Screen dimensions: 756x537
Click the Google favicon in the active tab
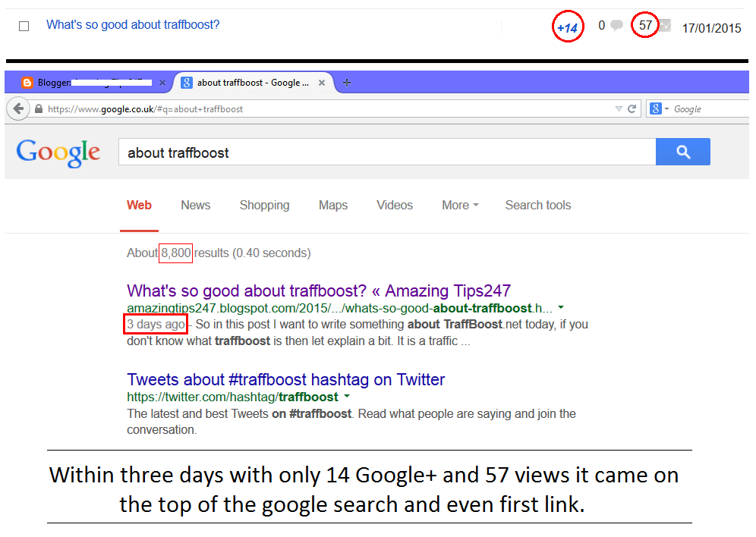[187, 83]
